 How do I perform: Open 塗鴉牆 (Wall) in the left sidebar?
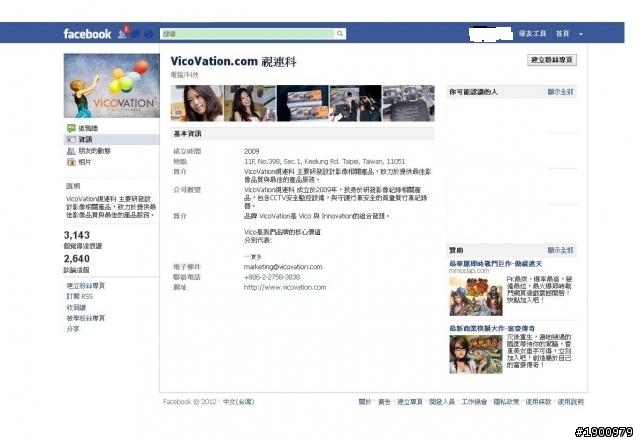point(88,128)
